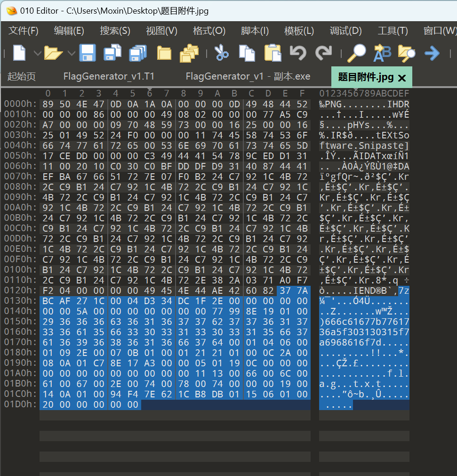The height and width of the screenshot is (476, 457).
Task: Click ASCII text '‰PNG........IHDR'
Action: tap(364, 104)
